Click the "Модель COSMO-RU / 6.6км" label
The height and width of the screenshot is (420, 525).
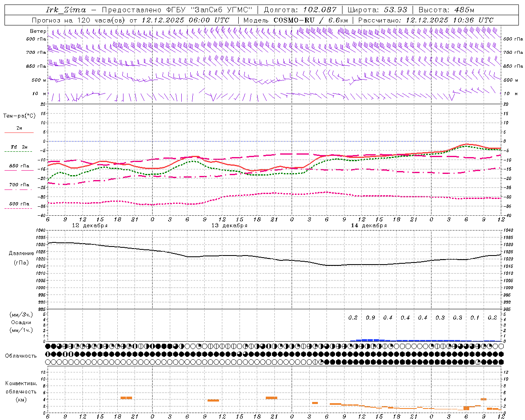pyautogui.click(x=296, y=20)
